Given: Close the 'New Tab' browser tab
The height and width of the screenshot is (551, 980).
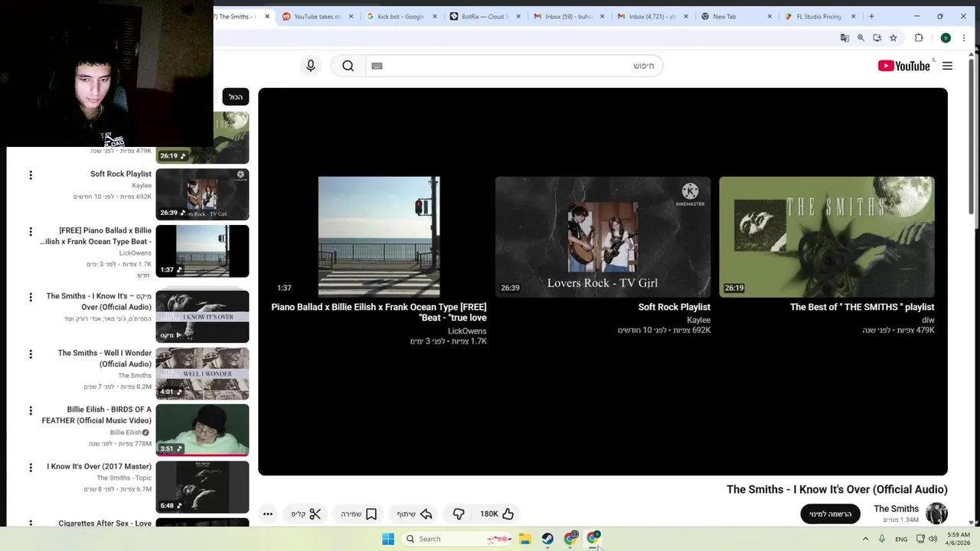Looking at the screenshot, I should coord(769,16).
